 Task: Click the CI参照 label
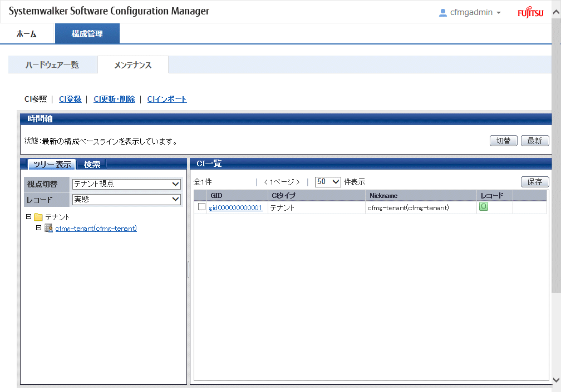pos(36,99)
